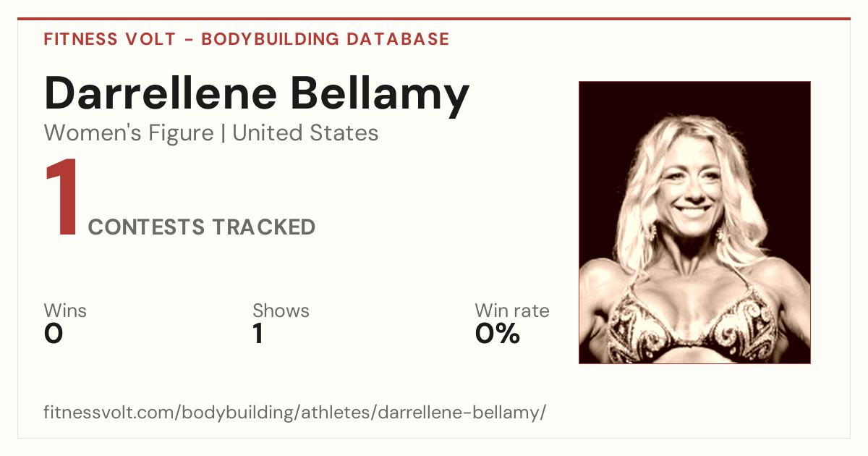
Task: Click the dash between Volt and Bodybuilding
Action: click(189, 40)
